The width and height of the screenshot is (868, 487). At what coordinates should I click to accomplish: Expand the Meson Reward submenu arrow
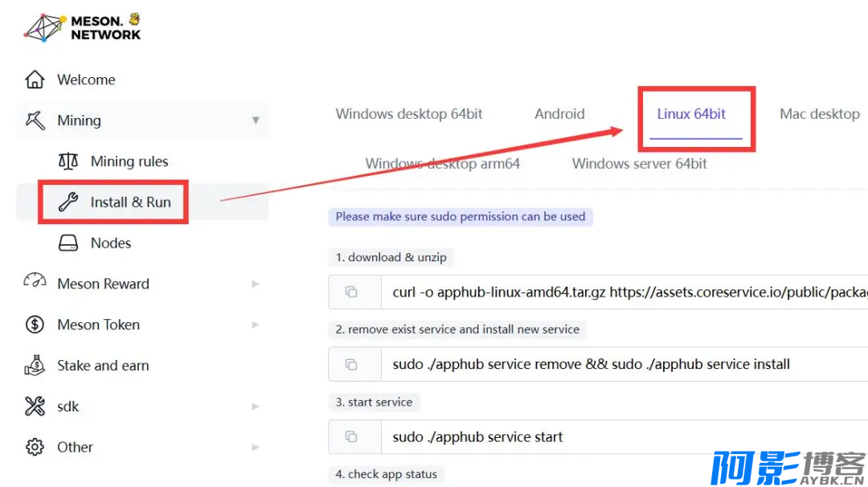pyautogui.click(x=256, y=284)
